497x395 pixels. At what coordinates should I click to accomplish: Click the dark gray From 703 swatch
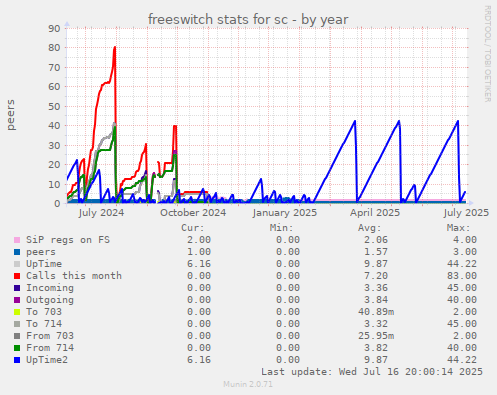tap(17, 336)
